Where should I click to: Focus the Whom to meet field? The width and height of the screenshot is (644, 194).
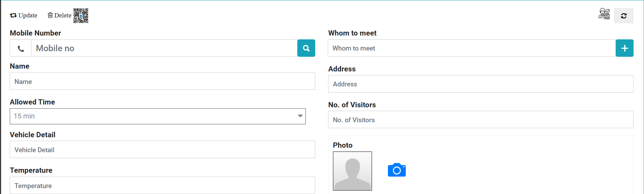[471, 48]
